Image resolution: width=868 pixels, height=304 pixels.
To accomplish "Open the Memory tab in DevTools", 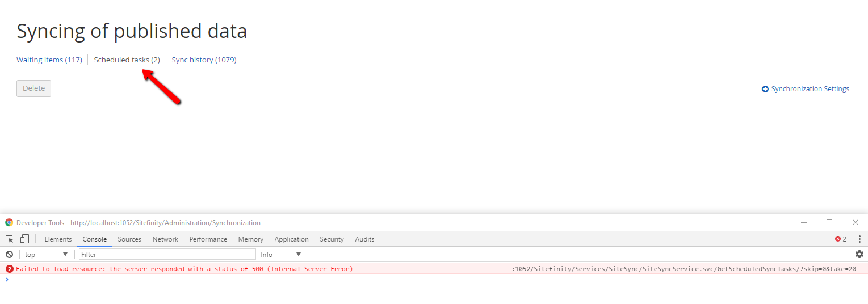I will [x=250, y=239].
